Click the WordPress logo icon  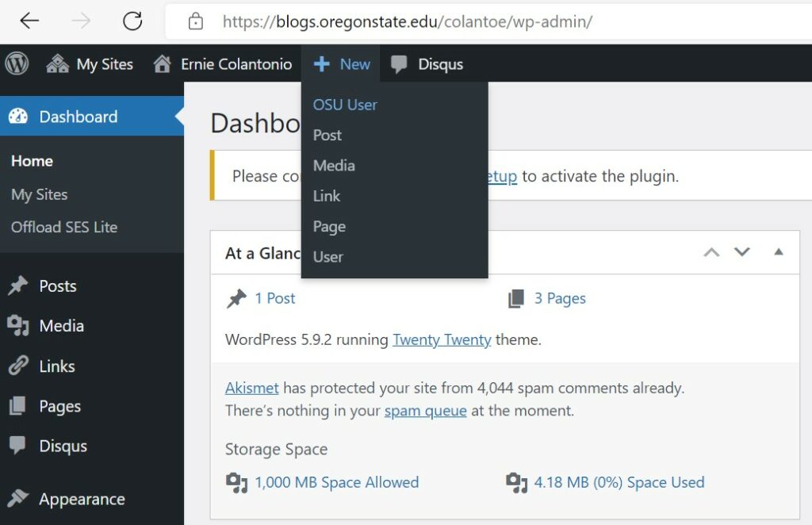[17, 63]
